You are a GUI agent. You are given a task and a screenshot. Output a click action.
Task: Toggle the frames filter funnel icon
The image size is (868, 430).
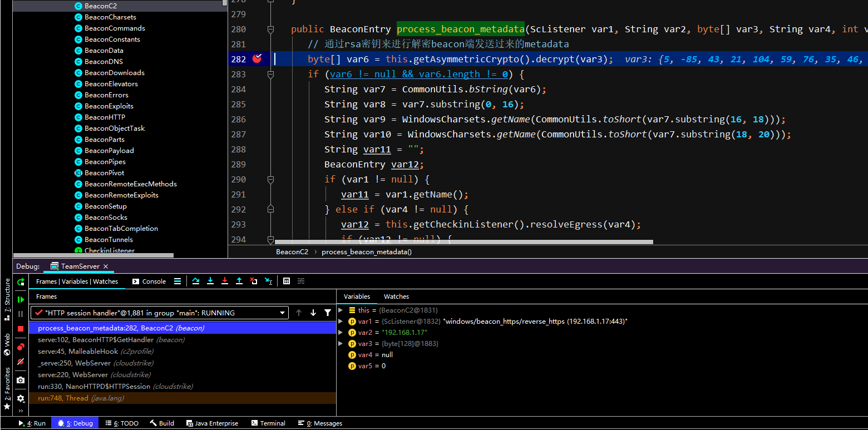(x=328, y=313)
